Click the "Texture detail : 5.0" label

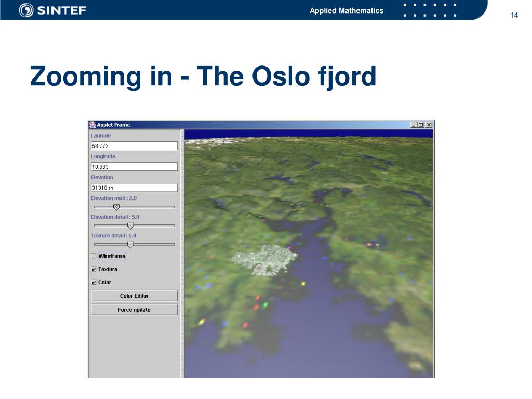click(113, 235)
